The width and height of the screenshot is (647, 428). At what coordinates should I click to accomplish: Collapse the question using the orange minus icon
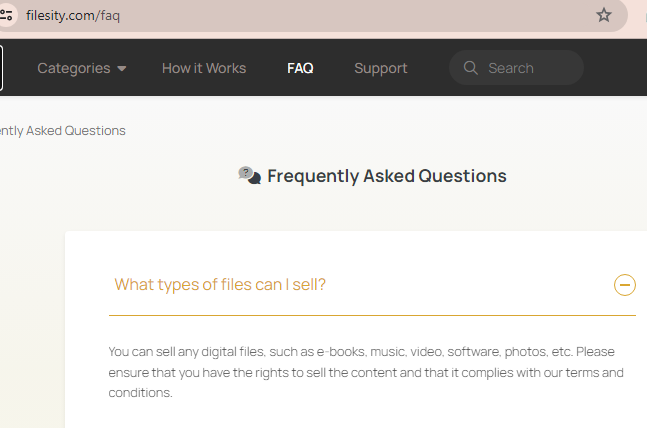click(625, 285)
